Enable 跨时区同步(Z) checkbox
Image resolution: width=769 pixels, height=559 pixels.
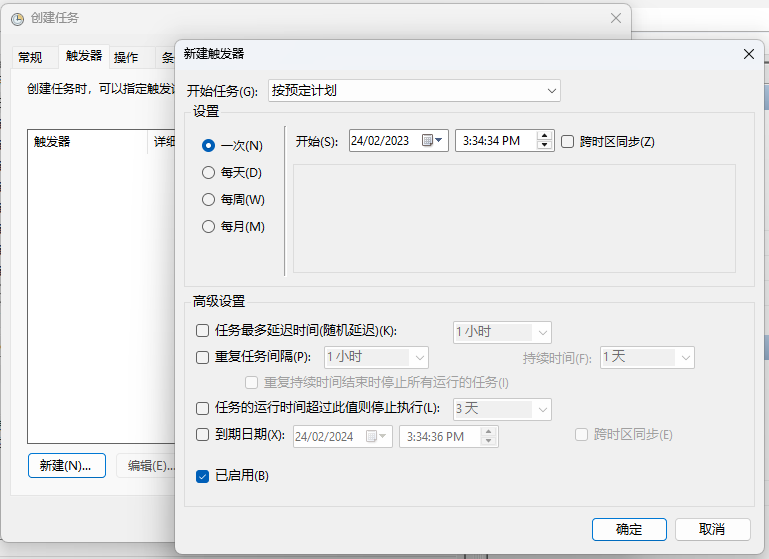tap(567, 142)
